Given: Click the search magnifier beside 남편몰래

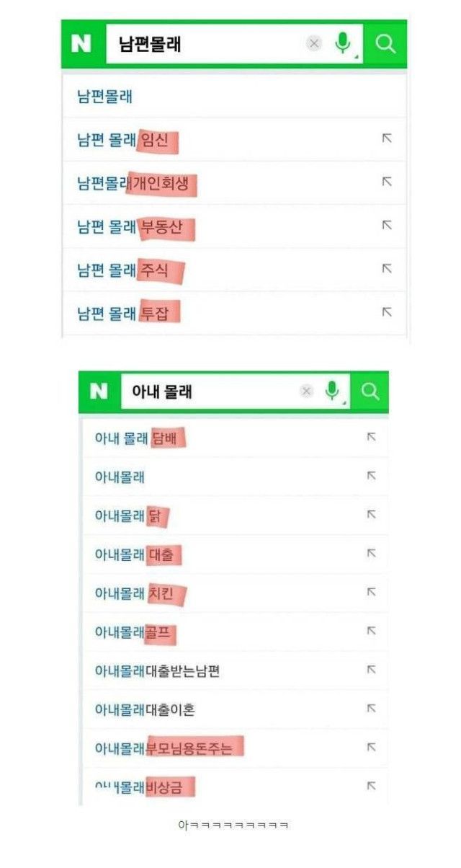Looking at the screenshot, I should point(385,44).
